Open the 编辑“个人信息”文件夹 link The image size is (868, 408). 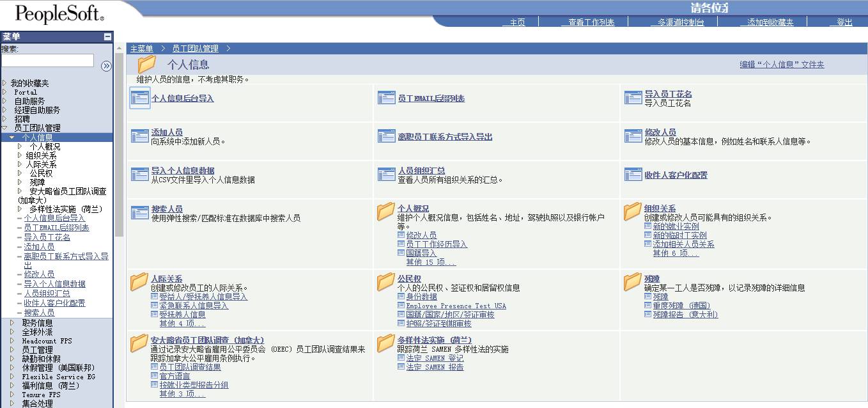click(782, 65)
